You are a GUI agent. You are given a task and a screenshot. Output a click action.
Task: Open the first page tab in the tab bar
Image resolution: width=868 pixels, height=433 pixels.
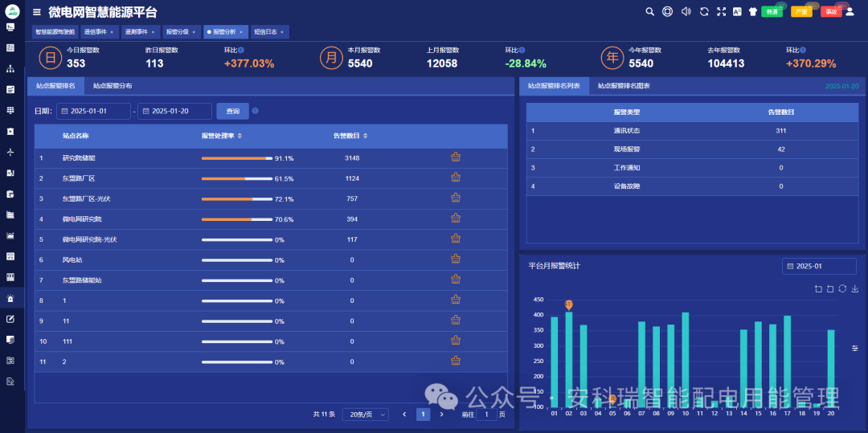pos(55,32)
